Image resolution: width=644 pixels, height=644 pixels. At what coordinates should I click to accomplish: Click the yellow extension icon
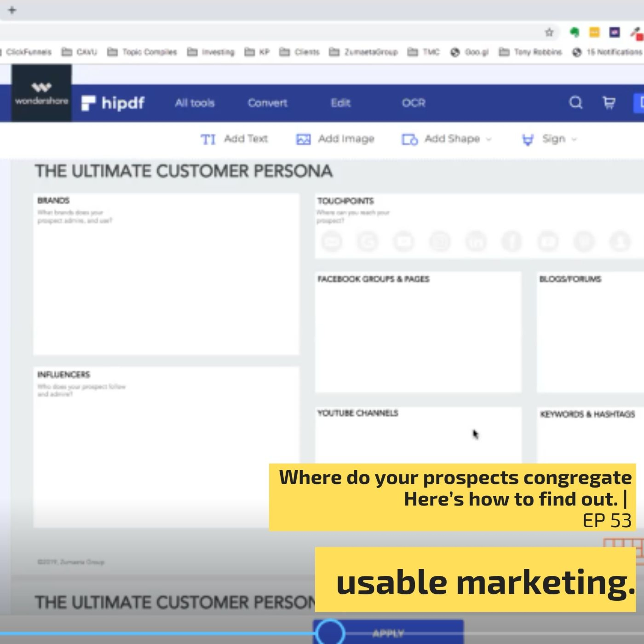tap(595, 32)
